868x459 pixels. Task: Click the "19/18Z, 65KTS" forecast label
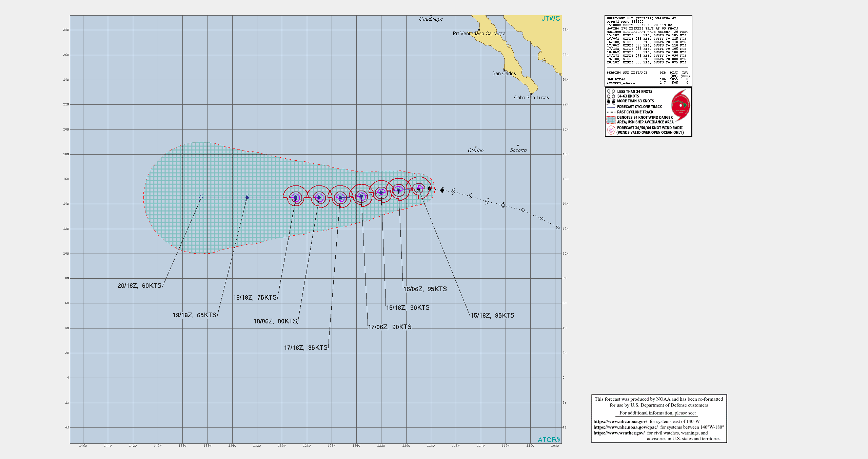click(195, 315)
